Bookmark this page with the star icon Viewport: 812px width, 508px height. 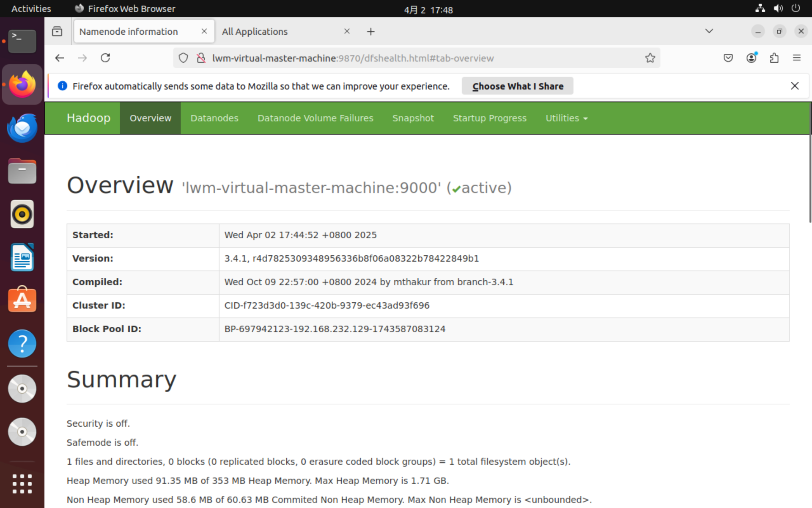pyautogui.click(x=650, y=58)
